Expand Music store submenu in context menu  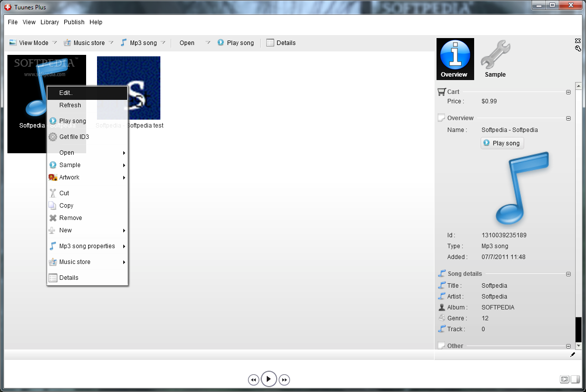click(124, 262)
